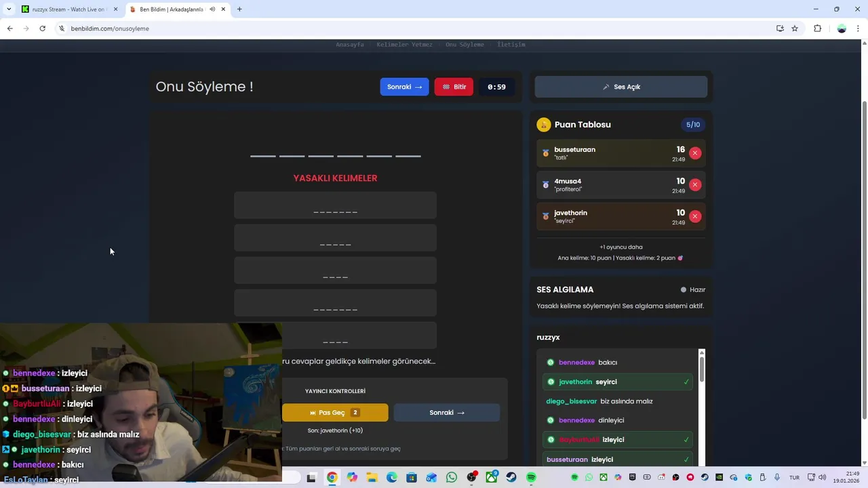Click the chat panel scrollbar thumb
The image size is (868, 488).
point(701,369)
